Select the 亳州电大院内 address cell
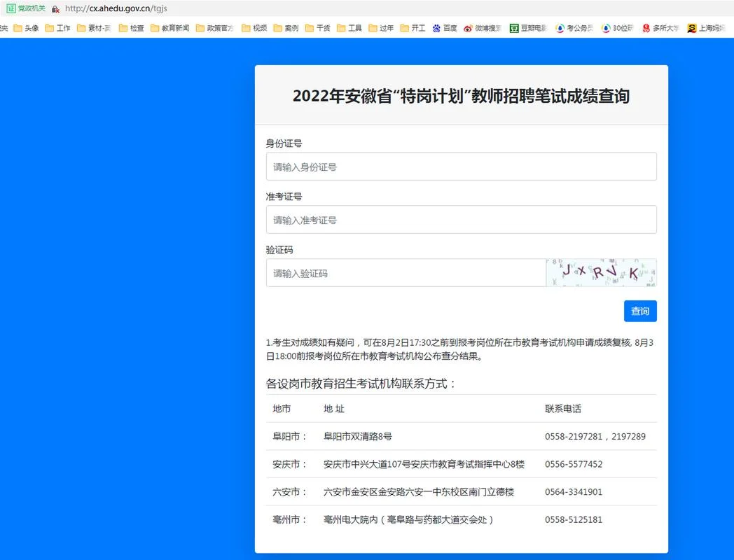The width and height of the screenshot is (734, 560). point(408,519)
